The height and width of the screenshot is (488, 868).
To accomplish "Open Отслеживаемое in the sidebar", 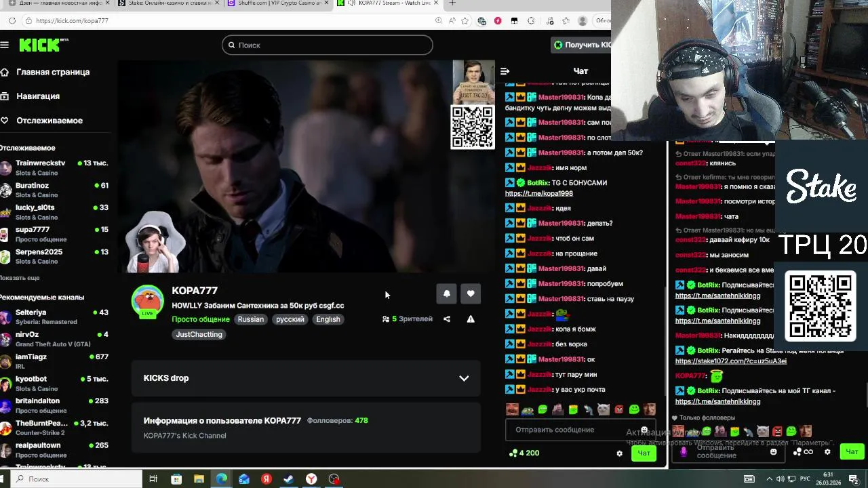I will pos(50,121).
